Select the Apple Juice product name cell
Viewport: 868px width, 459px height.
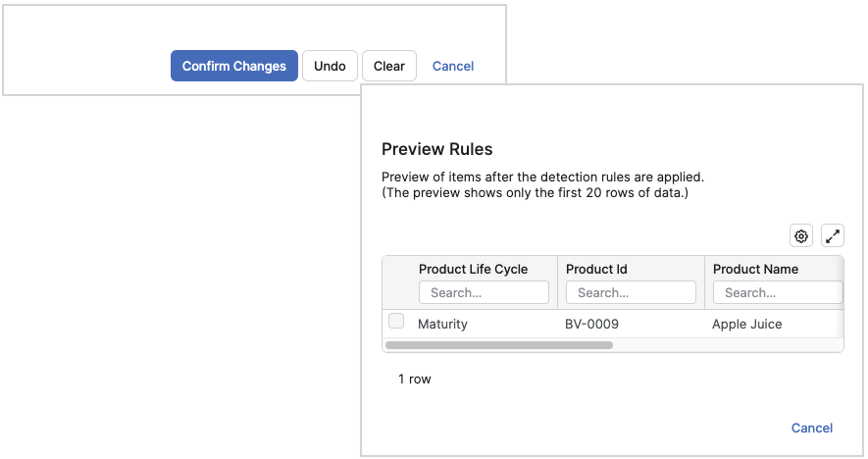click(747, 324)
